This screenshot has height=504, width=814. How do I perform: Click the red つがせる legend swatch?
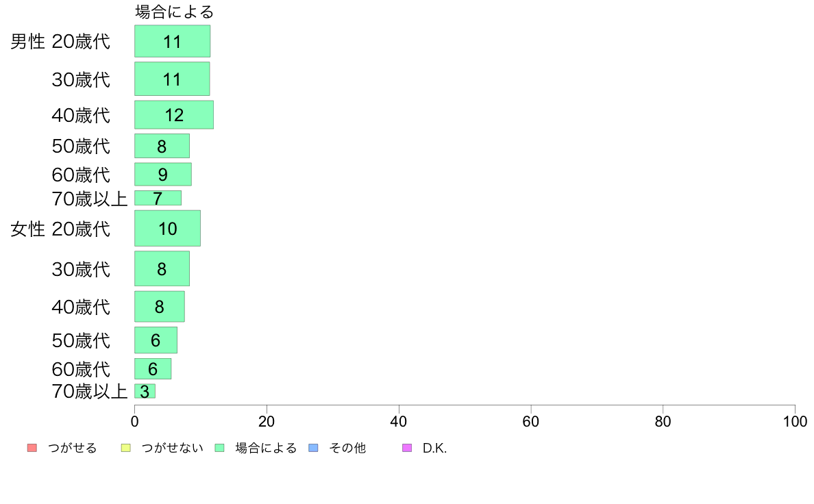(32, 448)
